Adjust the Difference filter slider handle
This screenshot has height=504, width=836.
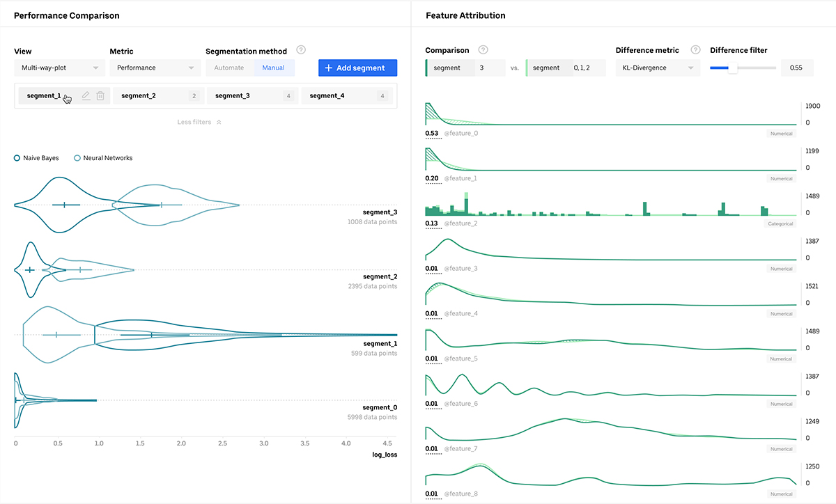pos(731,68)
